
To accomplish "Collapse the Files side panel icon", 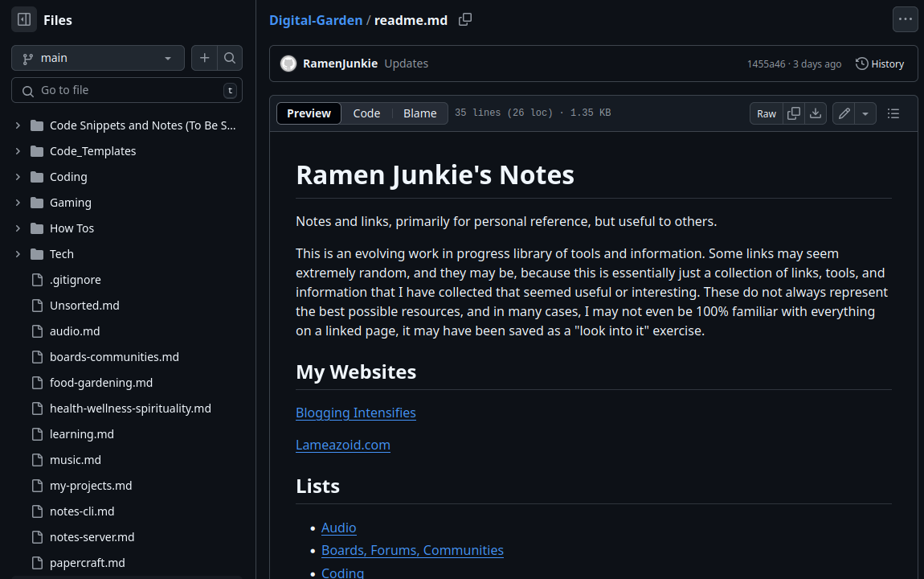I will pos(24,20).
